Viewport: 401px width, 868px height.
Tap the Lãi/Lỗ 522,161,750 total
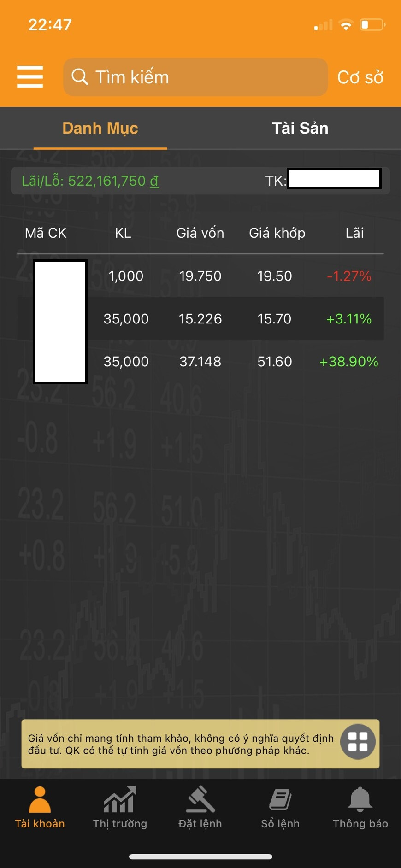pyautogui.click(x=90, y=181)
